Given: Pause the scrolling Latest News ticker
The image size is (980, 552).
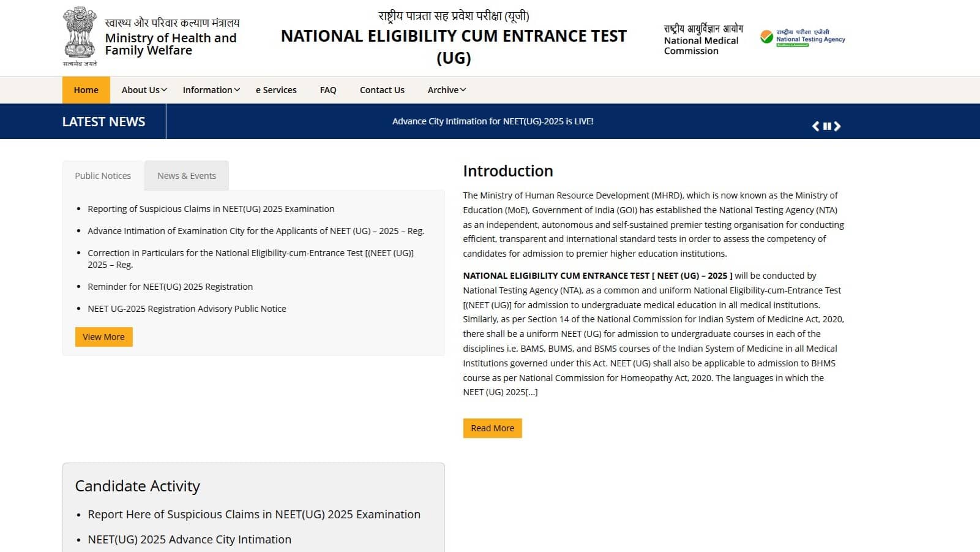Looking at the screenshot, I should pos(827,126).
